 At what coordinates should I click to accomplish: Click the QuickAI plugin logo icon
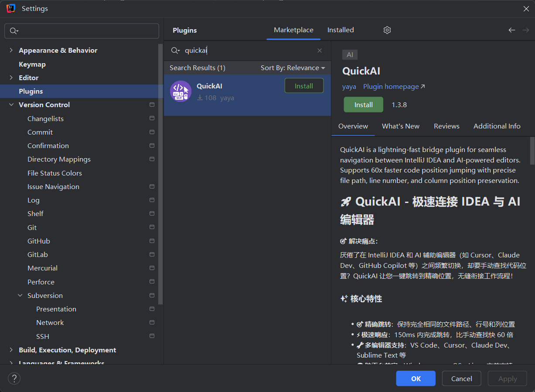point(181,91)
